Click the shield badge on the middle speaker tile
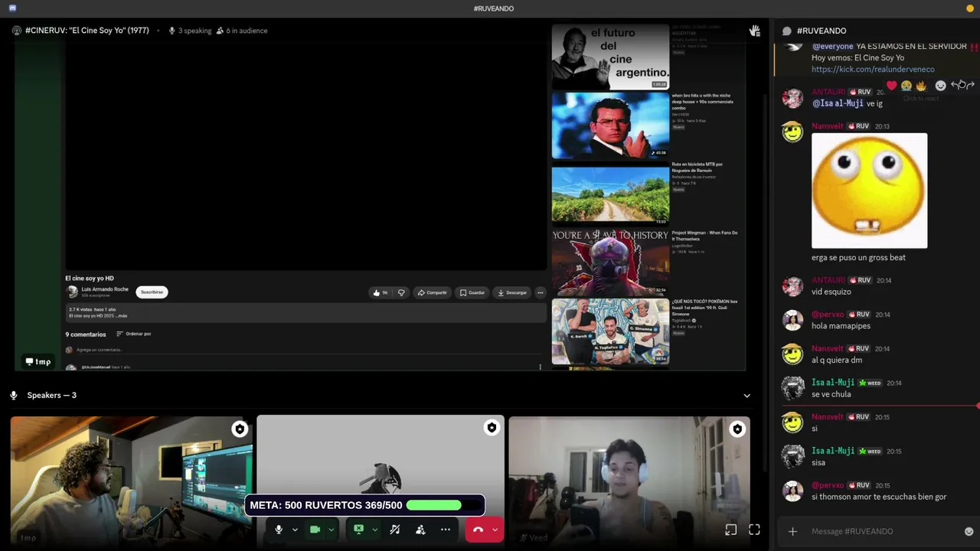 pyautogui.click(x=492, y=428)
